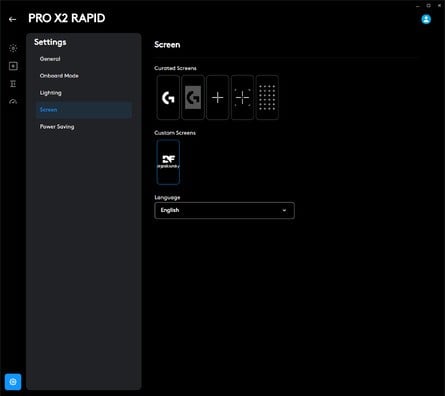Go back with the left arrow
The image size is (445, 396).
point(12,19)
